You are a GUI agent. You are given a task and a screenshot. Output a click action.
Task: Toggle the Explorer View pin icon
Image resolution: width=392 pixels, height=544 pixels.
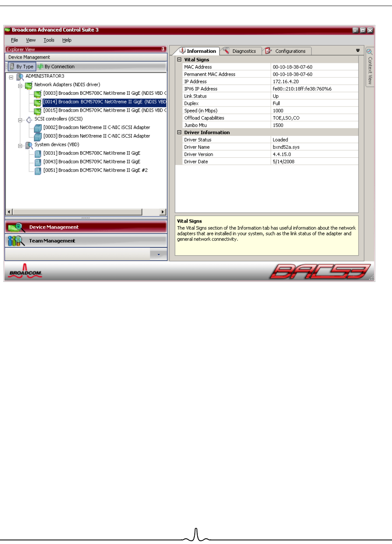point(163,49)
